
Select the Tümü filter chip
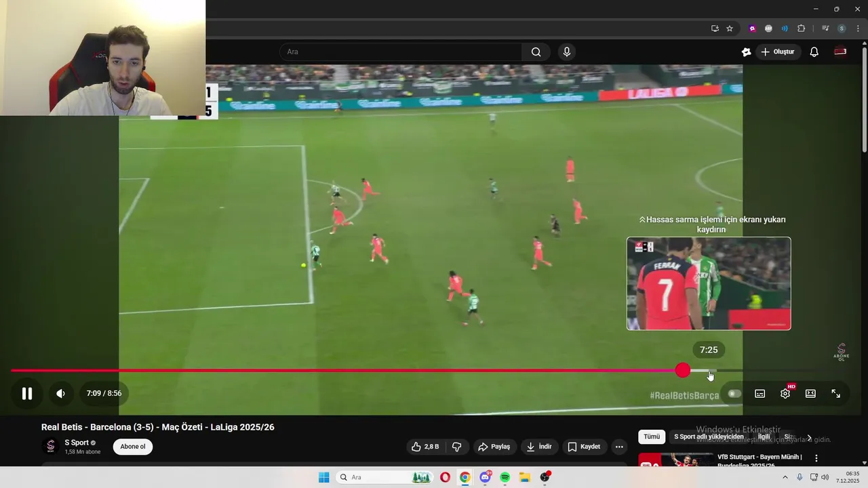tap(652, 437)
